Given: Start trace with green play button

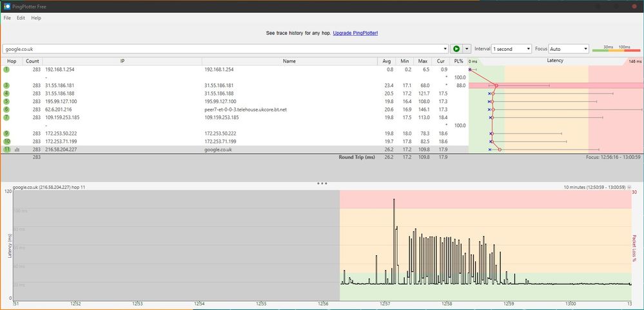Looking at the screenshot, I should [456, 49].
